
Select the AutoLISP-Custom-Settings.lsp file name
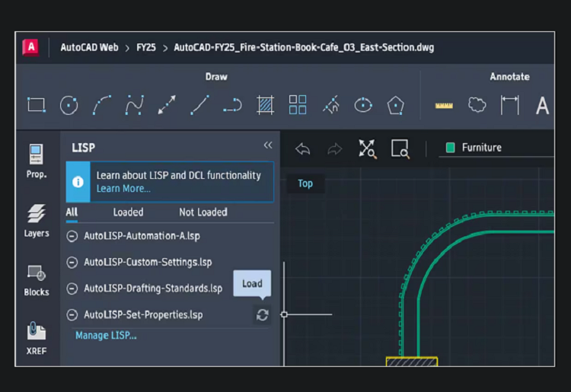(148, 263)
